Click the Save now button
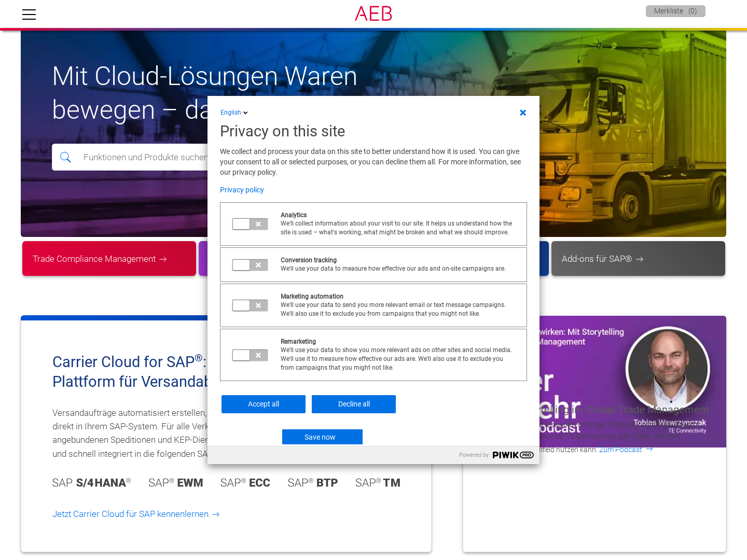This screenshot has width=747, height=560. (322, 437)
